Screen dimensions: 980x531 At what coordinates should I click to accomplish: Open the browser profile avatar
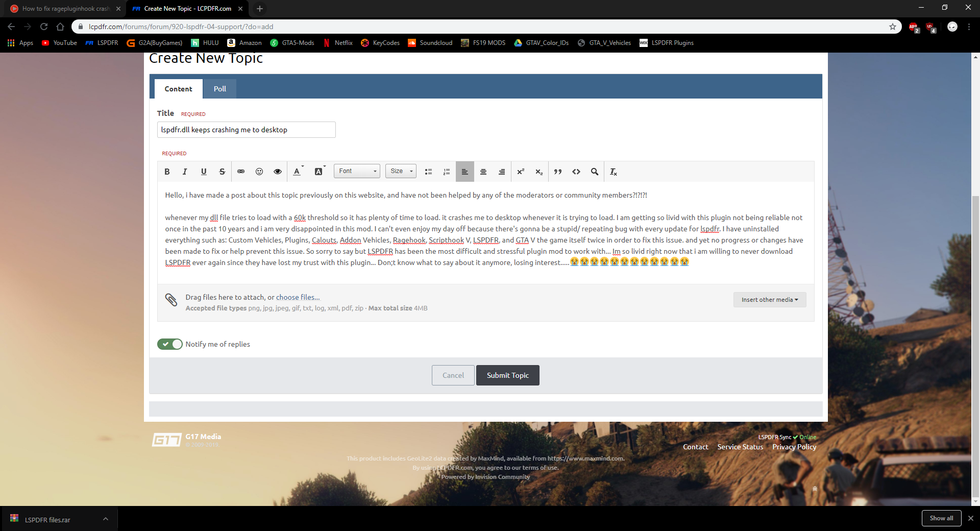952,27
